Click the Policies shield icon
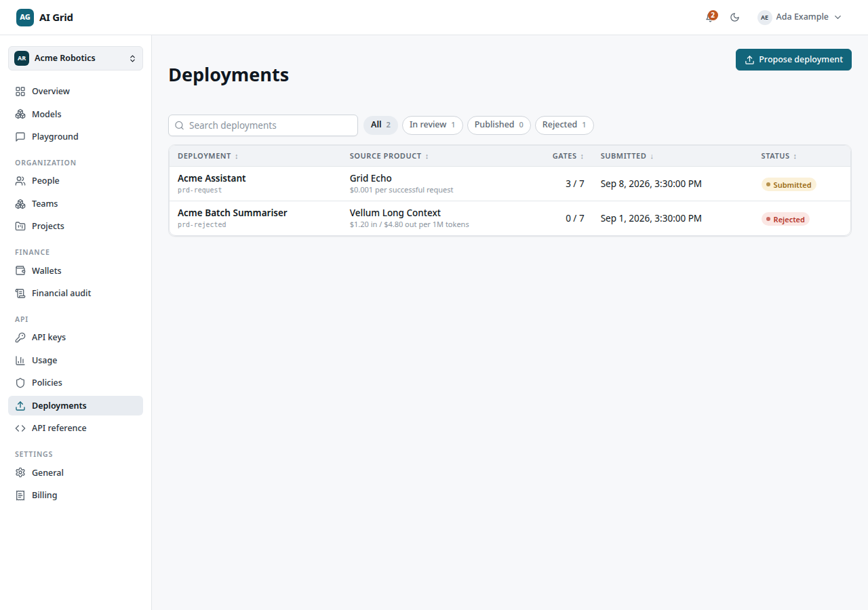 click(20, 383)
